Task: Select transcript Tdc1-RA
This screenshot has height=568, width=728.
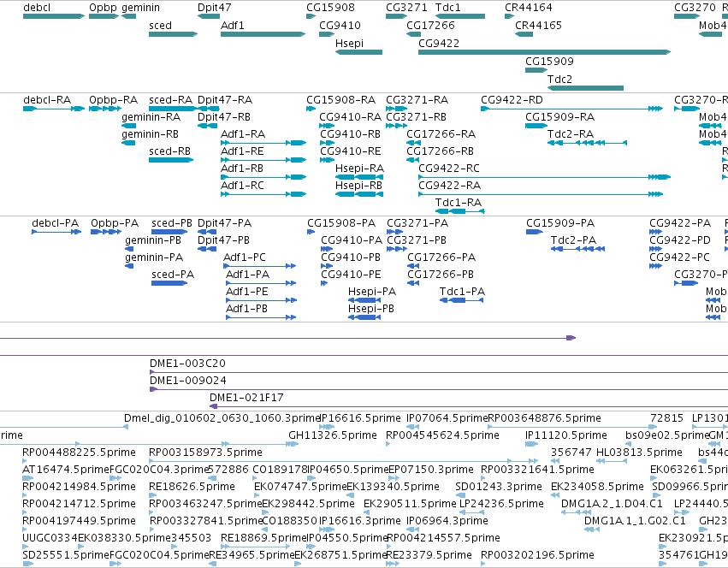Action: pos(460,211)
